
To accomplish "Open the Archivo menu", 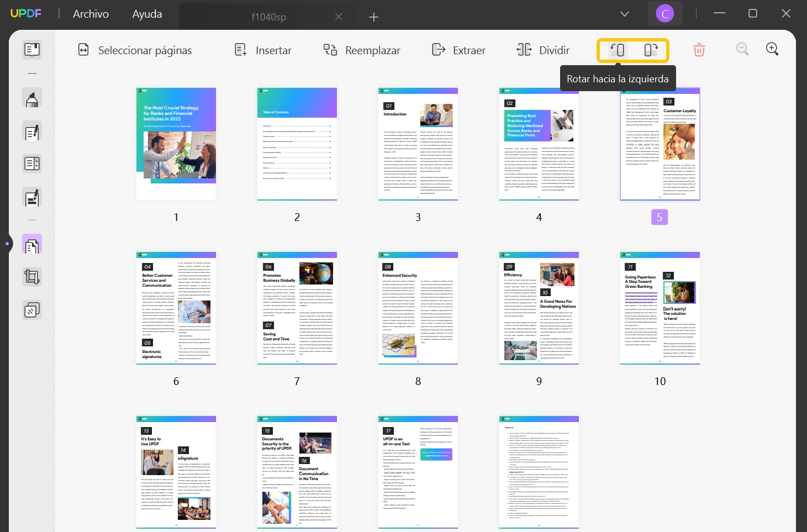I will pyautogui.click(x=91, y=14).
